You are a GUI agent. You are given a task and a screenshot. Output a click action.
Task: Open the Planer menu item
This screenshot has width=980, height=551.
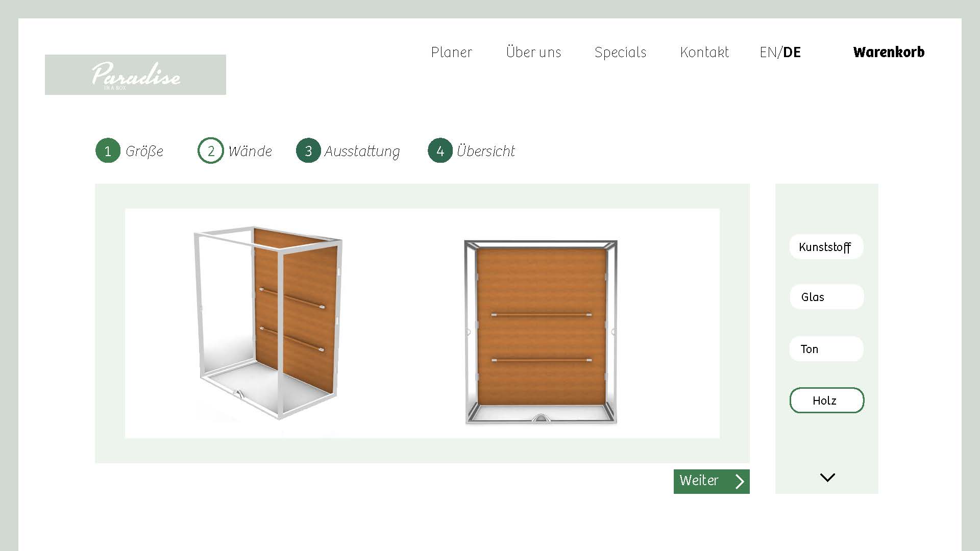click(x=451, y=52)
